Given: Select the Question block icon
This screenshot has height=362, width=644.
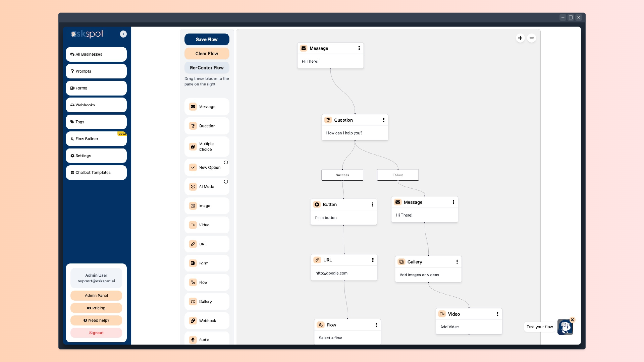Looking at the screenshot, I should point(193,126).
